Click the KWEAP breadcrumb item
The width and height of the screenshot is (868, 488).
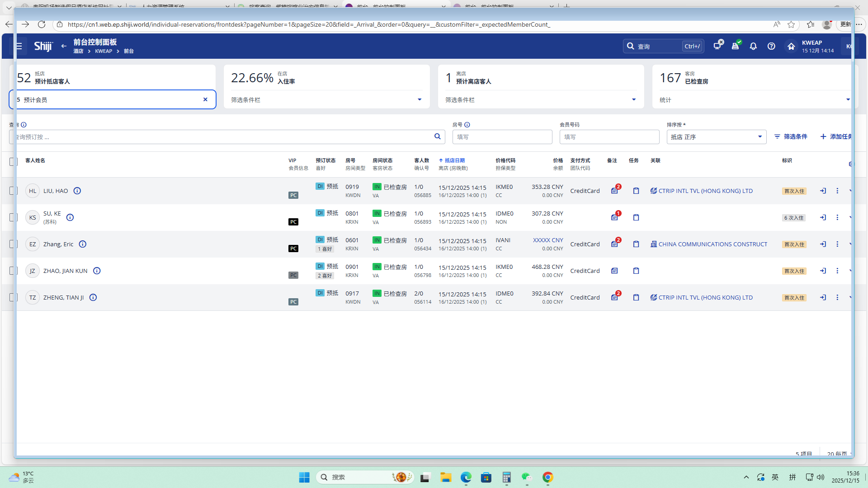[104, 51]
